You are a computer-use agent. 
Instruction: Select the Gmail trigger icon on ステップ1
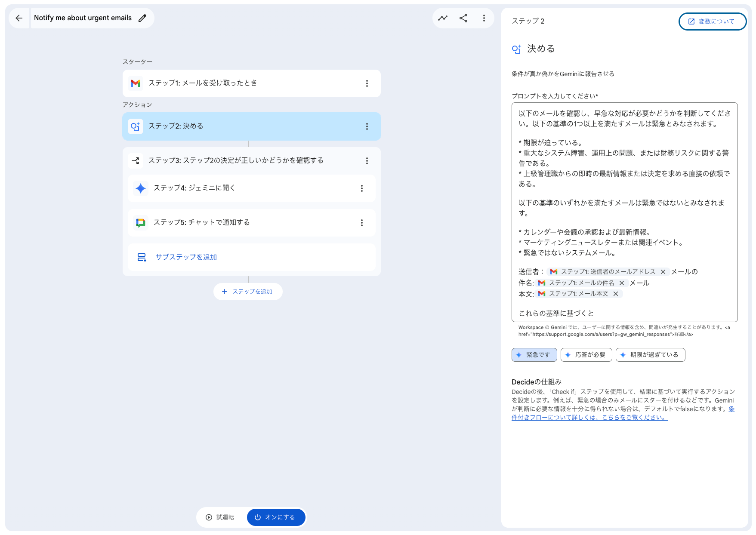[x=136, y=83]
